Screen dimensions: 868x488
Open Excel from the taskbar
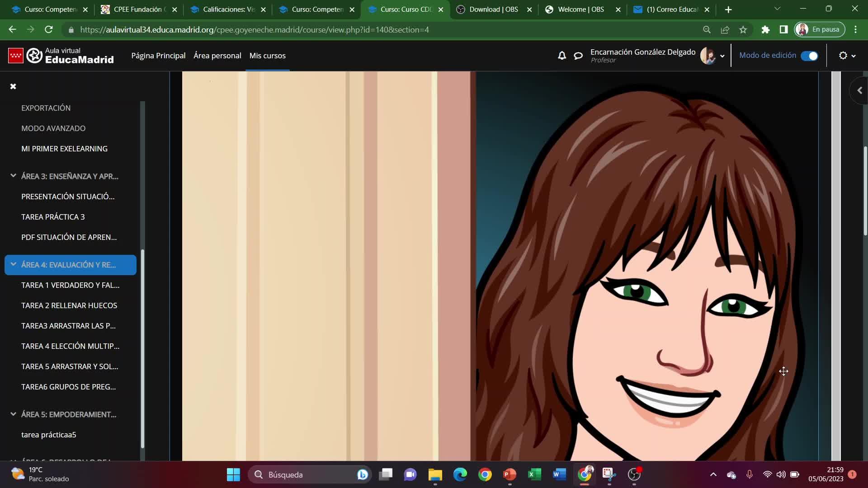534,474
